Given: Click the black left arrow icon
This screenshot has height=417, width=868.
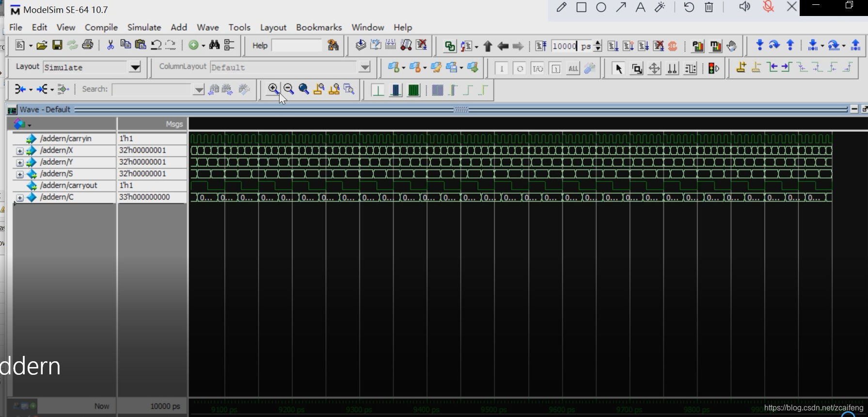Looking at the screenshot, I should [503, 46].
